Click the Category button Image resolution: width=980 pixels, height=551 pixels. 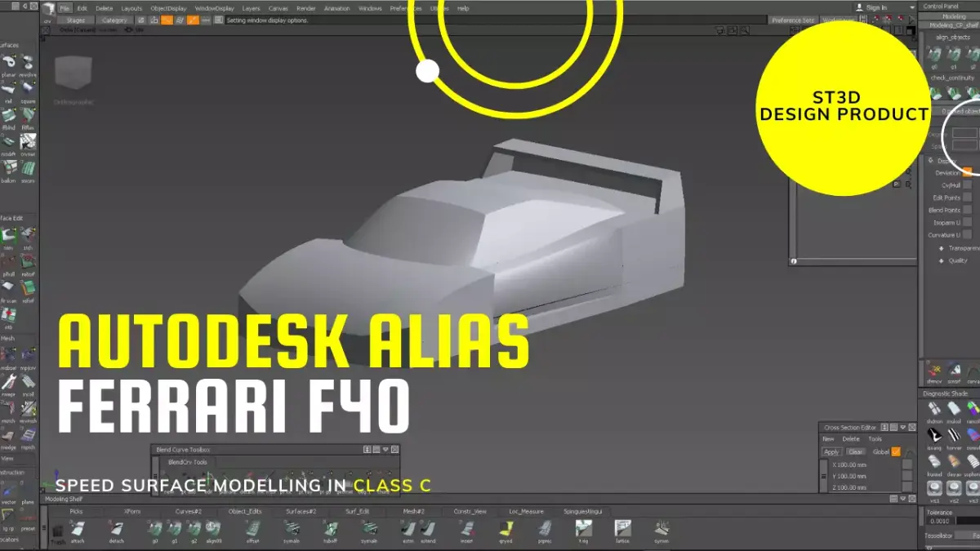[114, 20]
